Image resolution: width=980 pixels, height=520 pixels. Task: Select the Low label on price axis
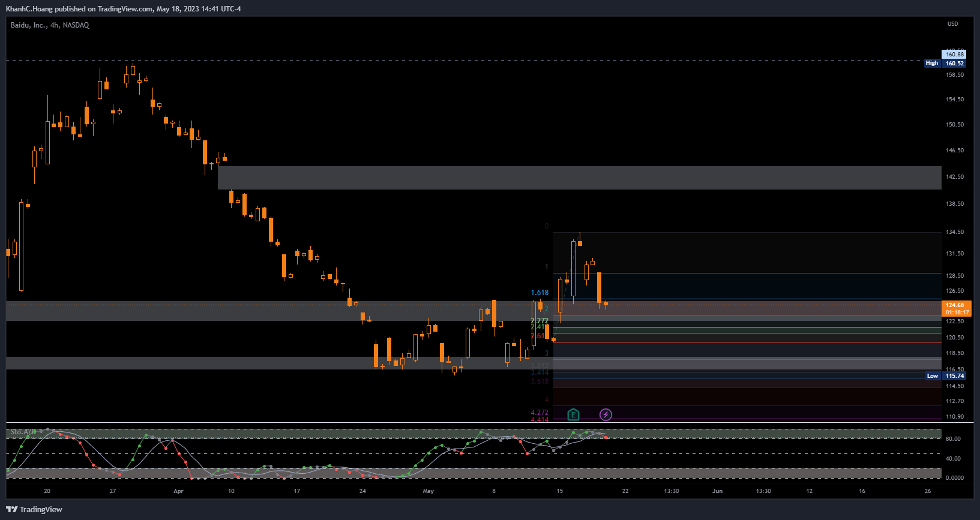point(933,376)
